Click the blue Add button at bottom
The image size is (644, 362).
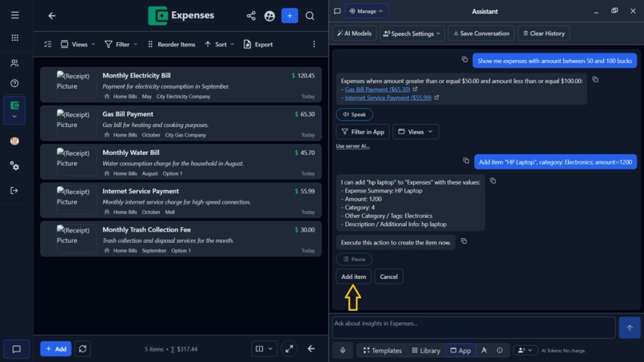(x=56, y=349)
